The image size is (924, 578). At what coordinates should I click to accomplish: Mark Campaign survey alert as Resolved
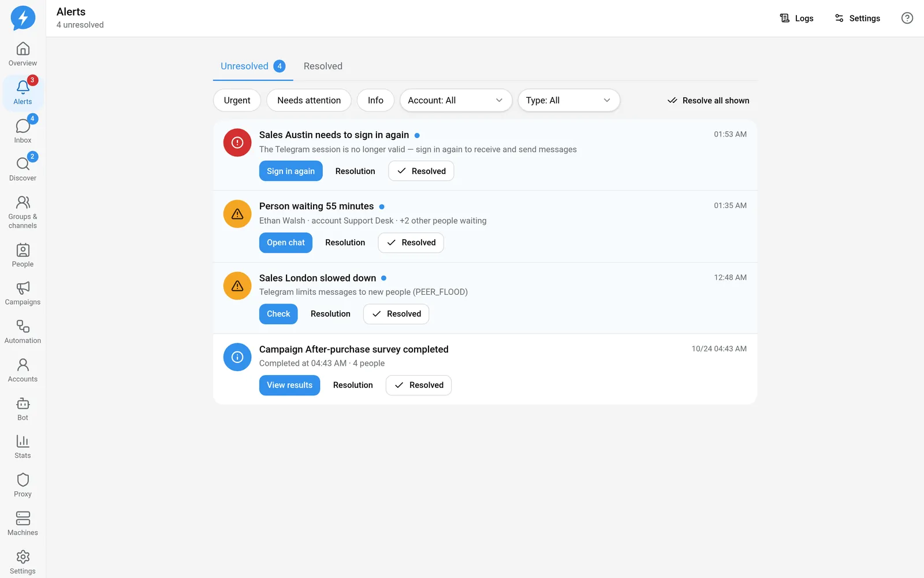pos(419,385)
